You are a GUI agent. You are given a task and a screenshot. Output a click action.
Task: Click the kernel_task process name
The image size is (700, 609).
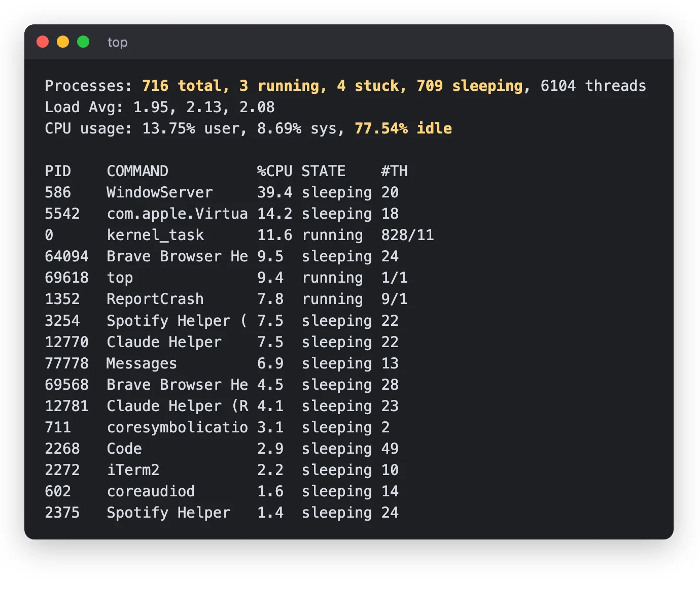[x=155, y=235]
